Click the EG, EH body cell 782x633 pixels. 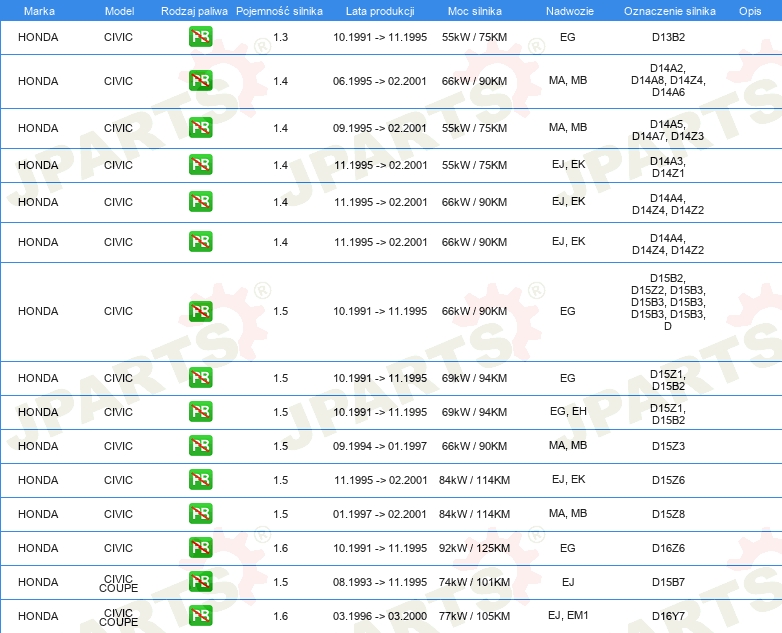(x=568, y=411)
